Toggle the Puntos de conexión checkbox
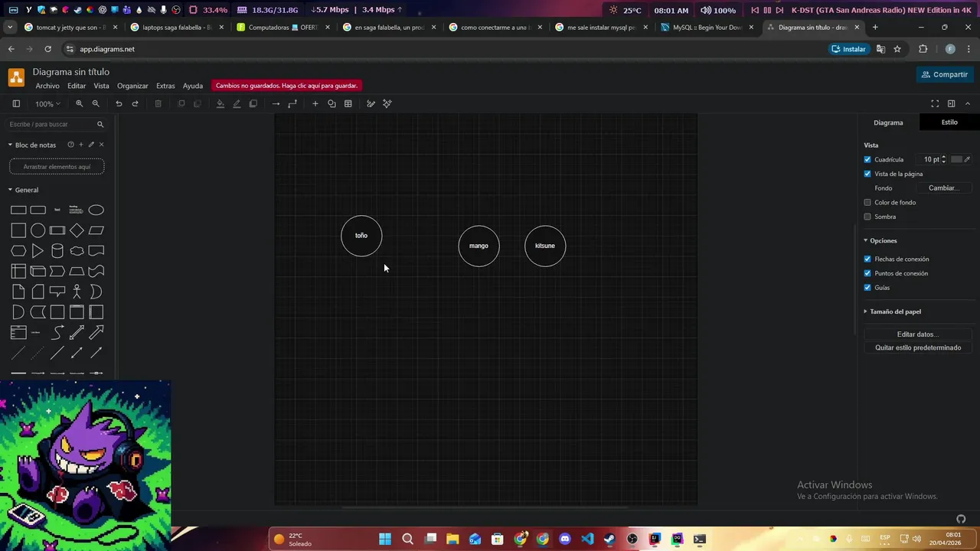This screenshot has width=980, height=551. pyautogui.click(x=867, y=273)
